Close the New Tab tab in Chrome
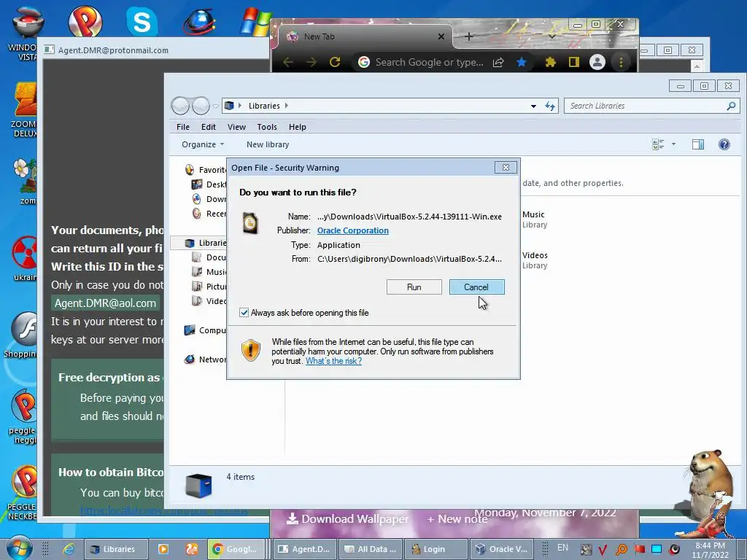 coord(441,36)
